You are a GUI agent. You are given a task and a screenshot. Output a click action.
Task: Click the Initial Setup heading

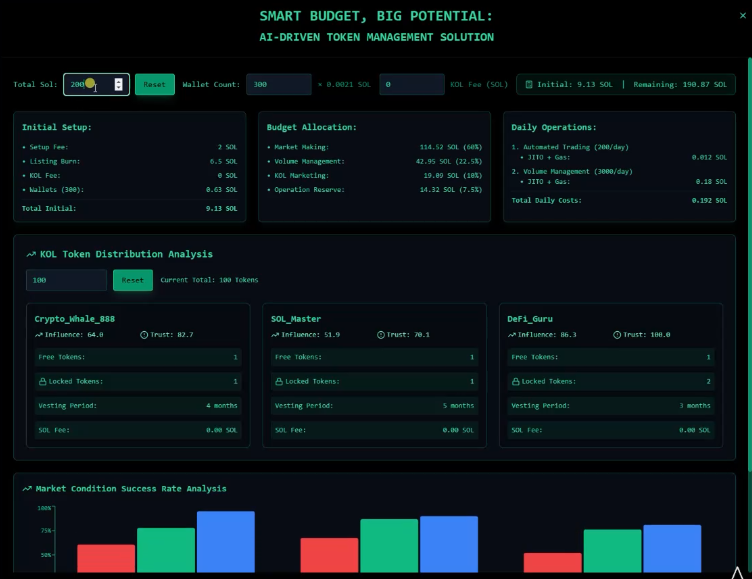[57, 127]
